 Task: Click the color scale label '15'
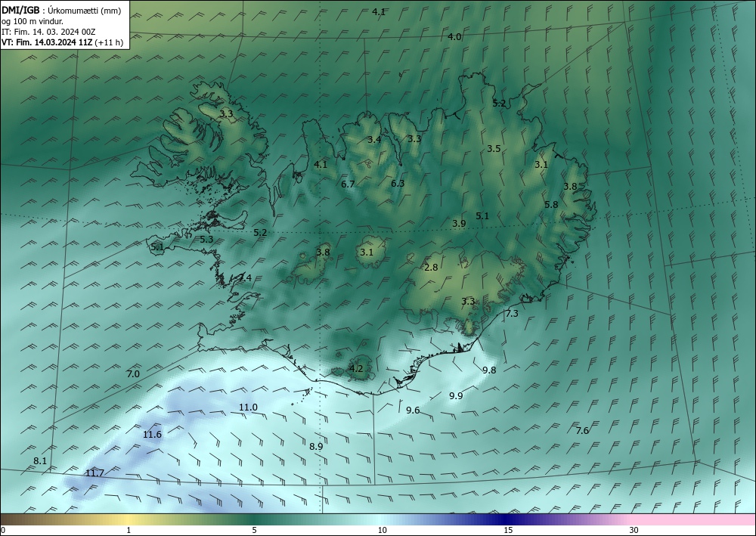(508, 531)
